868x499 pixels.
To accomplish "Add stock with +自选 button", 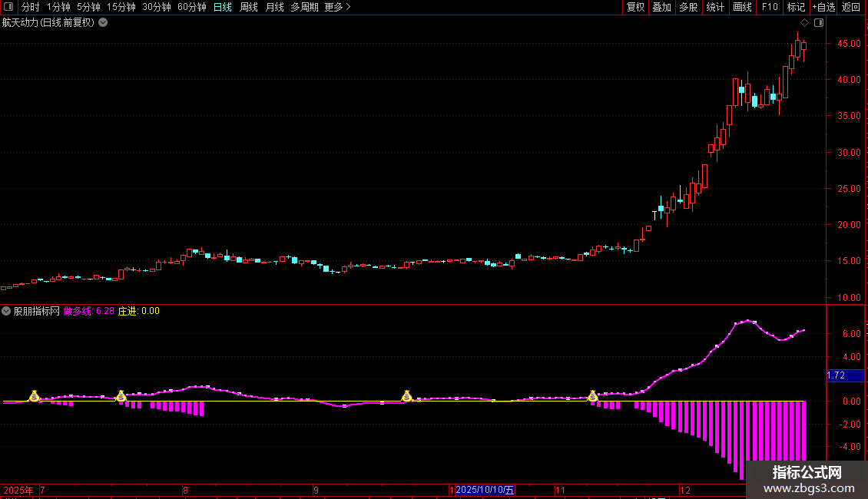I will [823, 7].
